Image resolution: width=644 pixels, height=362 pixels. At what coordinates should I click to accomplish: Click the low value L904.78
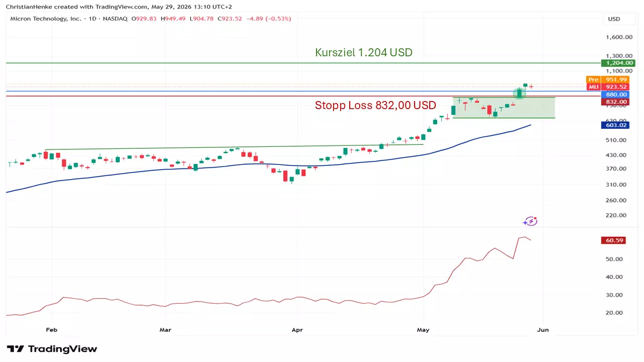(201, 19)
